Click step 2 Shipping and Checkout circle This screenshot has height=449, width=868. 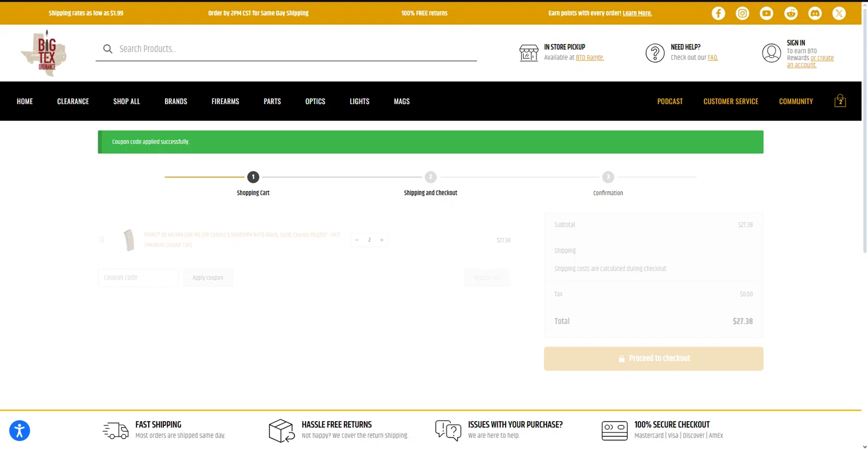tap(431, 177)
